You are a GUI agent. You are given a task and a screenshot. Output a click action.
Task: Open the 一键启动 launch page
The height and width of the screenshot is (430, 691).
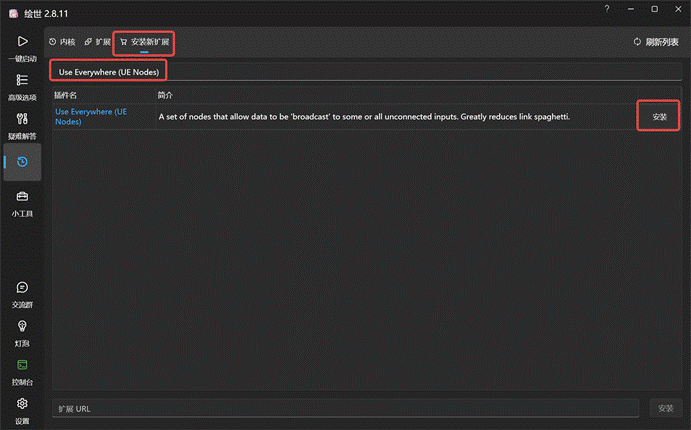coord(22,46)
